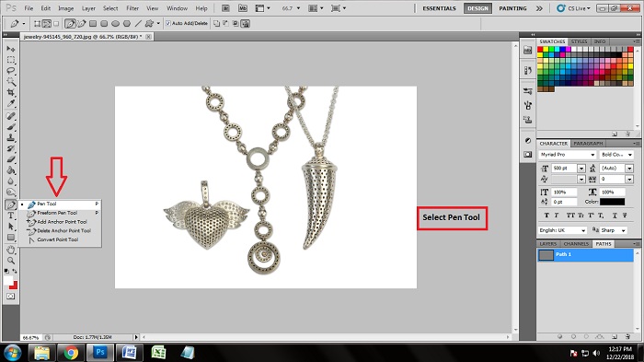644x362 pixels.
Task: Select the Zoom tool in the toolbox
Action: [11, 261]
